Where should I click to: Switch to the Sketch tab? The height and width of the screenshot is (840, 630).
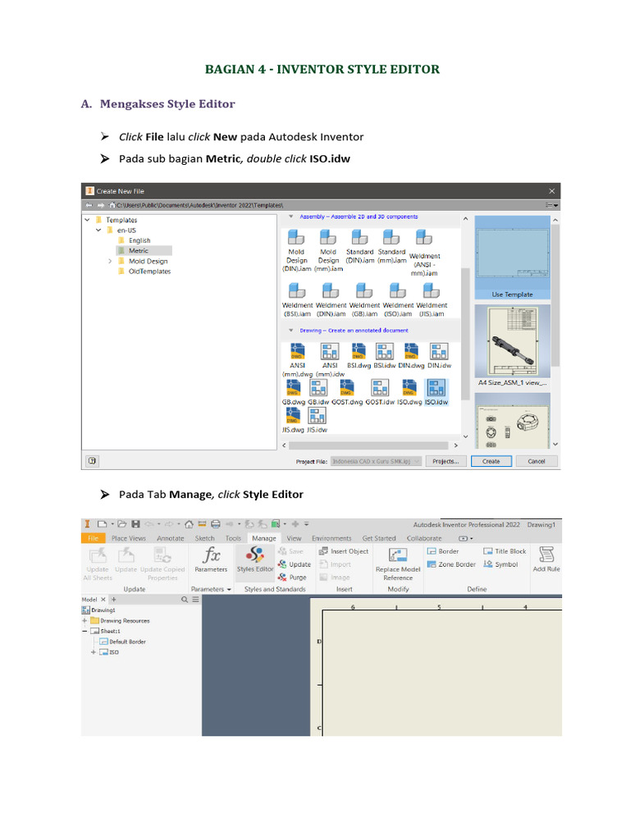204,538
